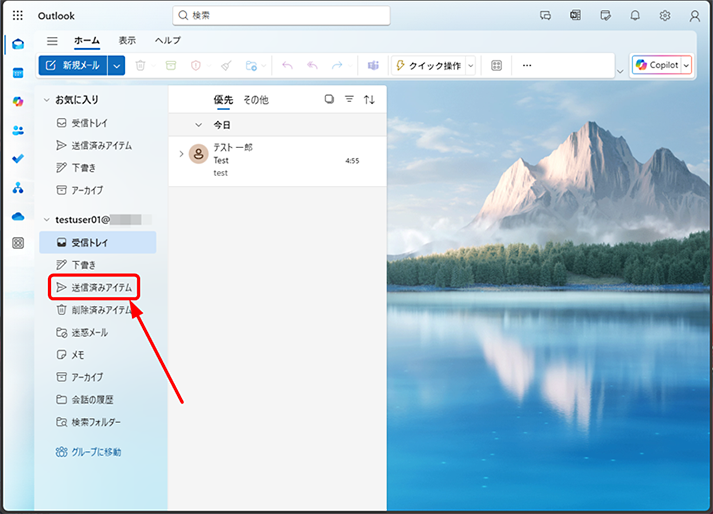Open Copilot app in the left rail
713x514 pixels.
pos(18,101)
